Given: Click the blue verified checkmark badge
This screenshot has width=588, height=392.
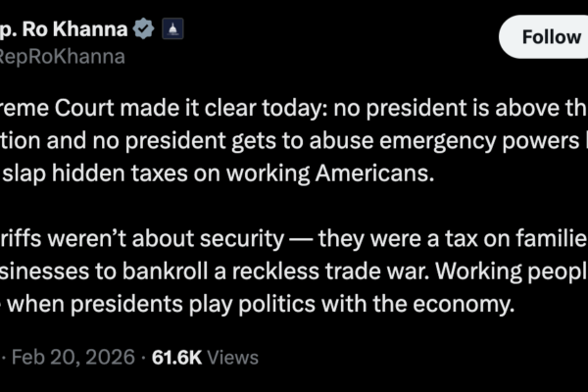Looking at the screenshot, I should [144, 29].
